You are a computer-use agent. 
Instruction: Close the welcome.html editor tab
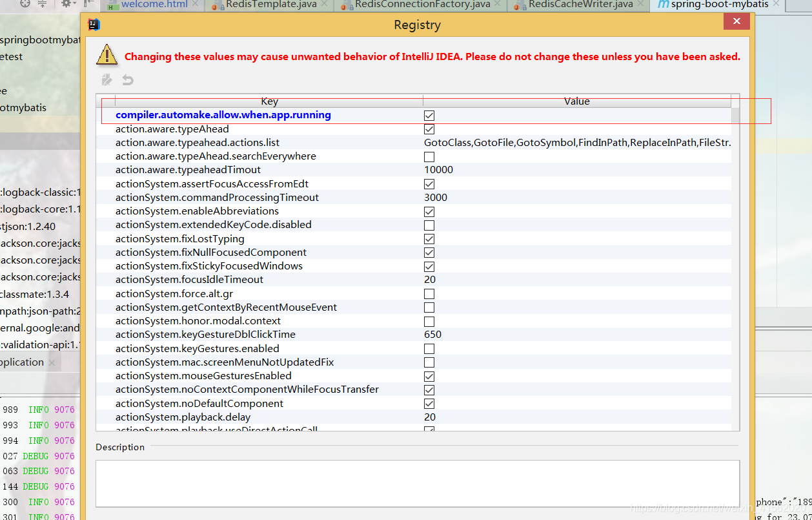(196, 5)
